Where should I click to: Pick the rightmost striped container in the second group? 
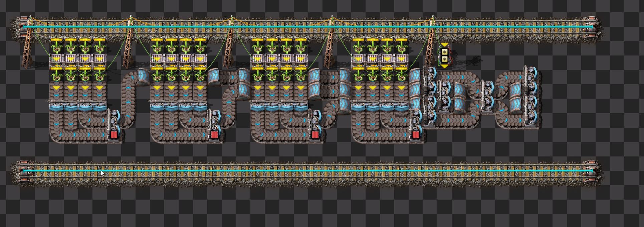click(x=200, y=60)
